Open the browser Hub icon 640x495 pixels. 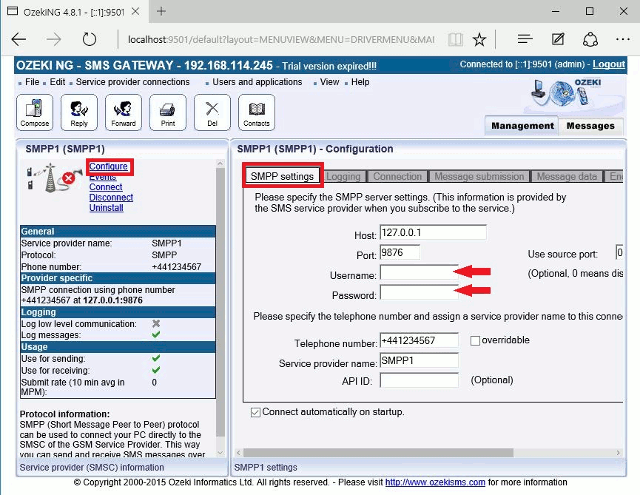525,39
